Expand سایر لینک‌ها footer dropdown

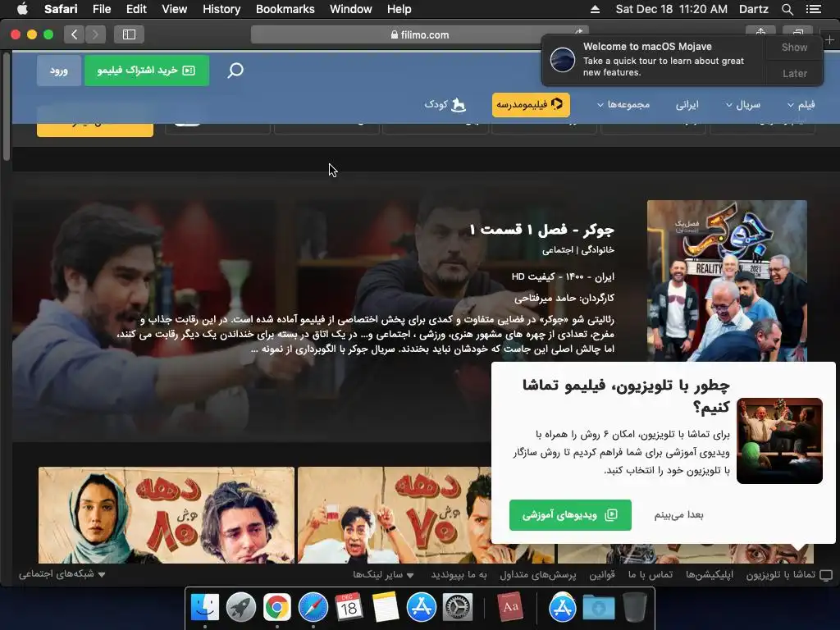(x=384, y=575)
